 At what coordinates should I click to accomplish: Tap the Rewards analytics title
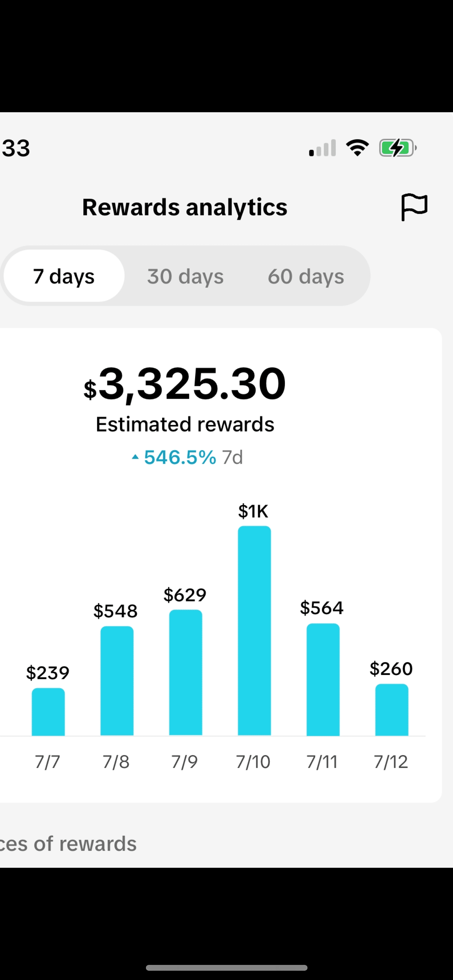[x=185, y=207]
